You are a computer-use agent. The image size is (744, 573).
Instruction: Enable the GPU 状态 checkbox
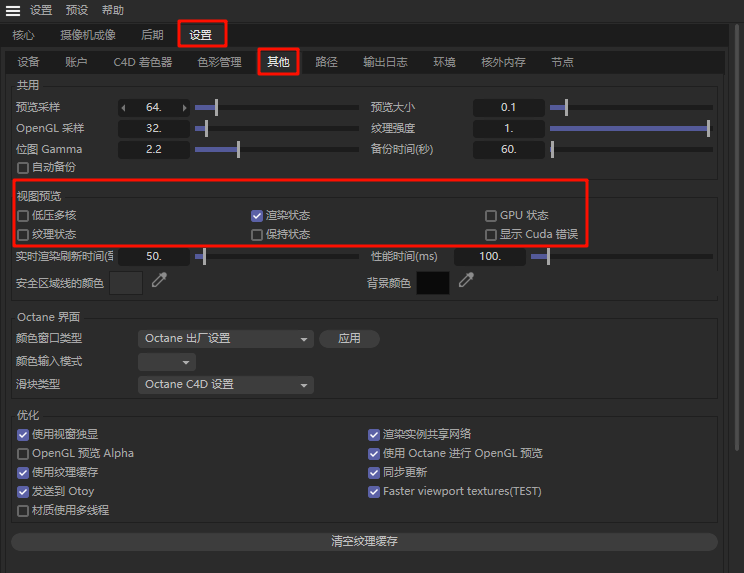pyautogui.click(x=491, y=215)
